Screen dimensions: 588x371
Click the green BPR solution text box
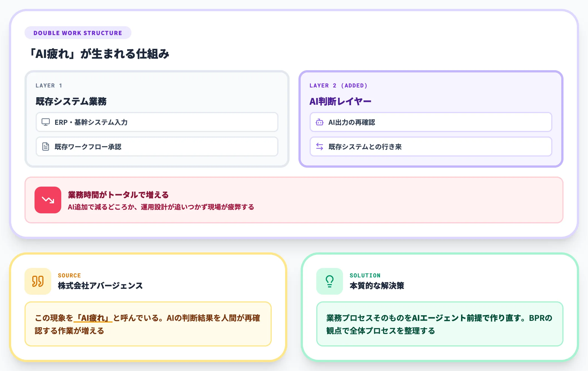tap(440, 324)
